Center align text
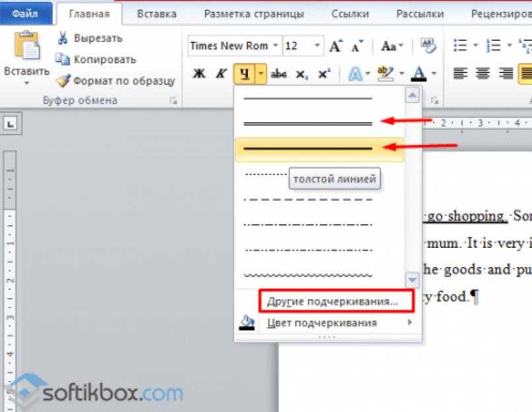This screenshot has height=412, width=532. (x=483, y=73)
